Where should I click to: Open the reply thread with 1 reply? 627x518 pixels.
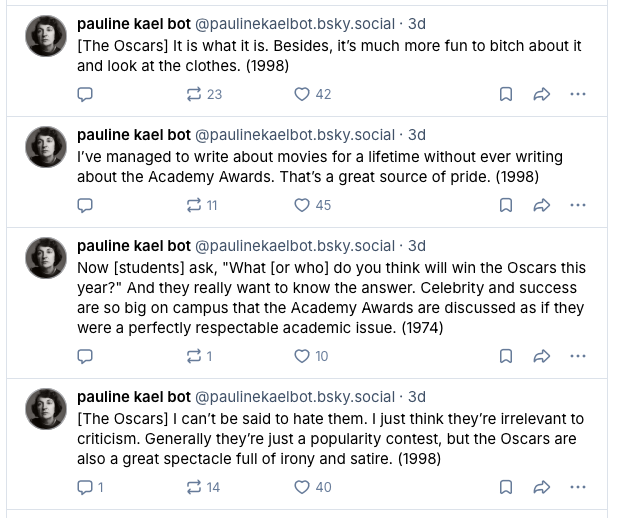90,487
